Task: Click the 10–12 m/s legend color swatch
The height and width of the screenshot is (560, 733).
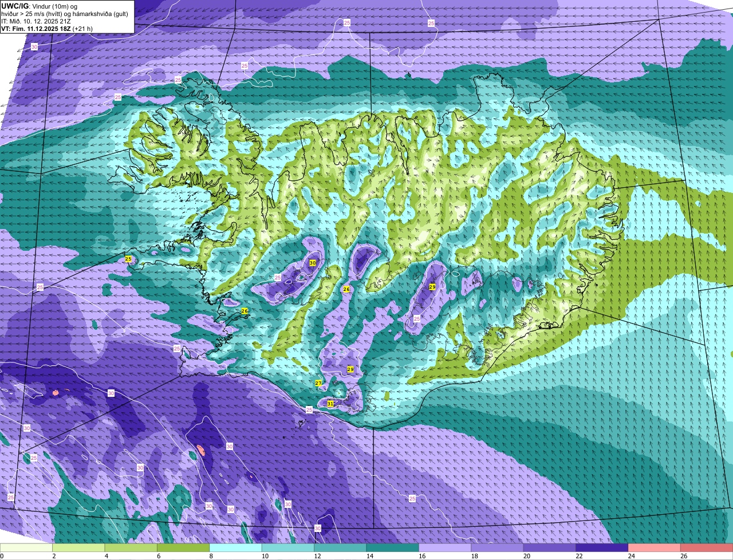Action: tap(289, 548)
